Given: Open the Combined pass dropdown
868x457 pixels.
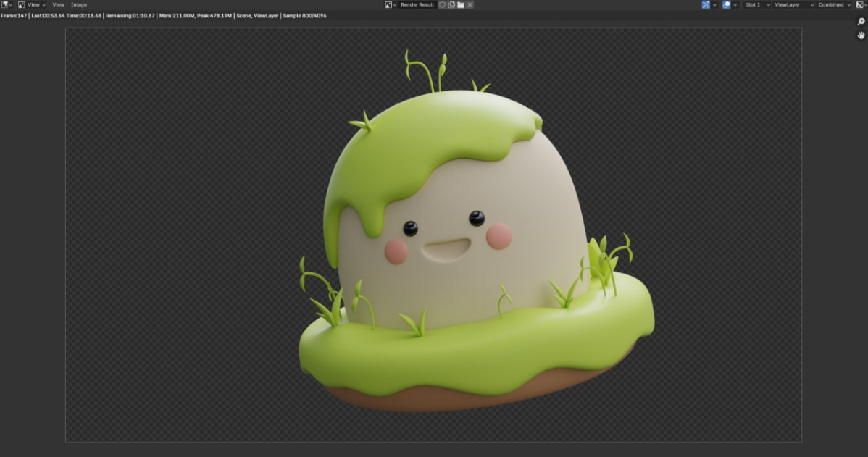Looking at the screenshot, I should (x=835, y=4).
